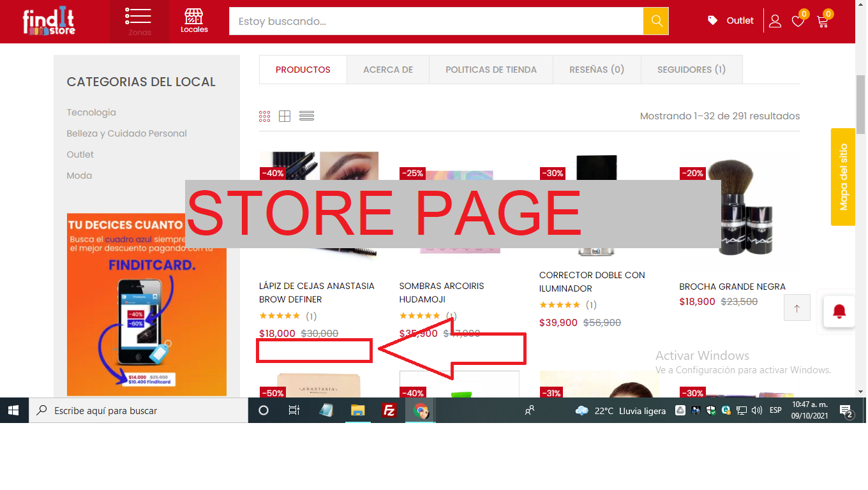Image resolution: width=868 pixels, height=490 pixels.
Task: Click the Chrome taskbar icon
Action: coord(421,410)
